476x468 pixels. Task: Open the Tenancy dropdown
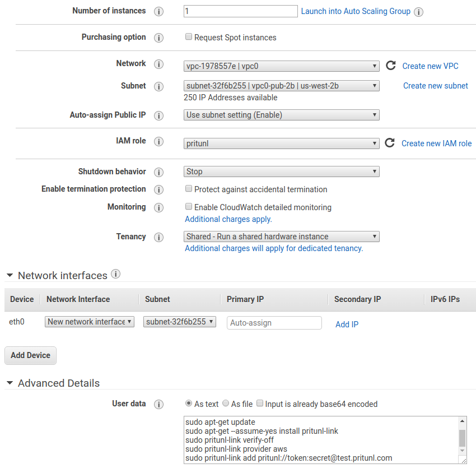tap(282, 237)
